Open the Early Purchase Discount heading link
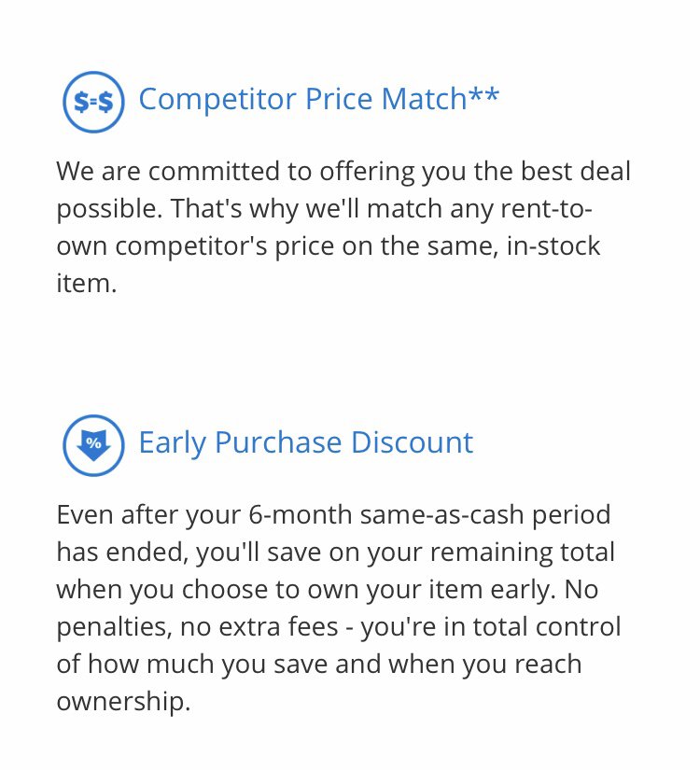 point(305,441)
